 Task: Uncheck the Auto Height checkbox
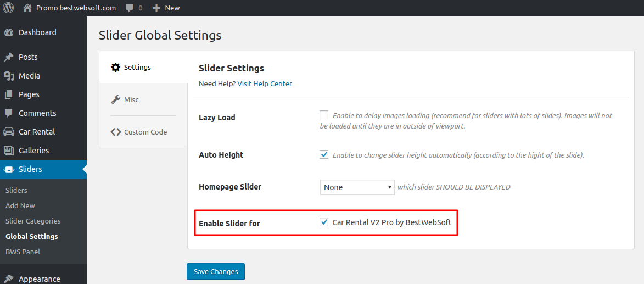(x=324, y=155)
